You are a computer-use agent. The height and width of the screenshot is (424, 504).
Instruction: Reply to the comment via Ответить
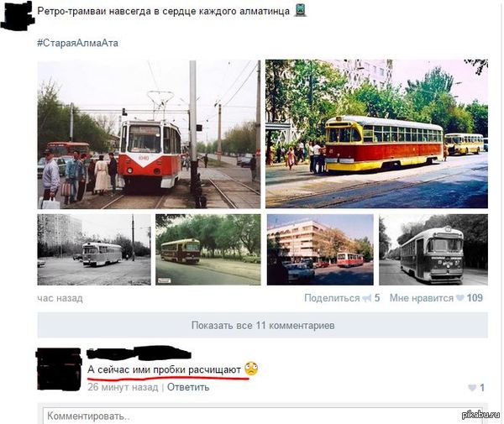coord(188,387)
